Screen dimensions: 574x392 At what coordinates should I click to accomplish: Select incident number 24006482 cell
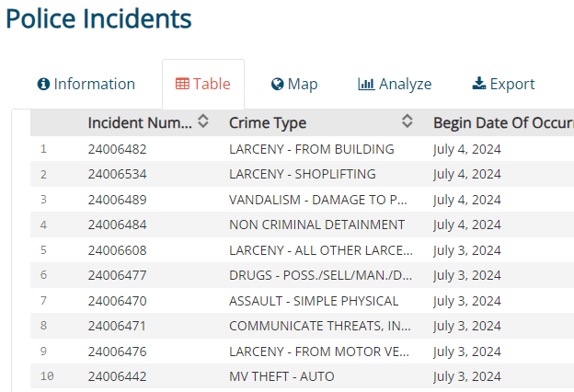coord(117,148)
